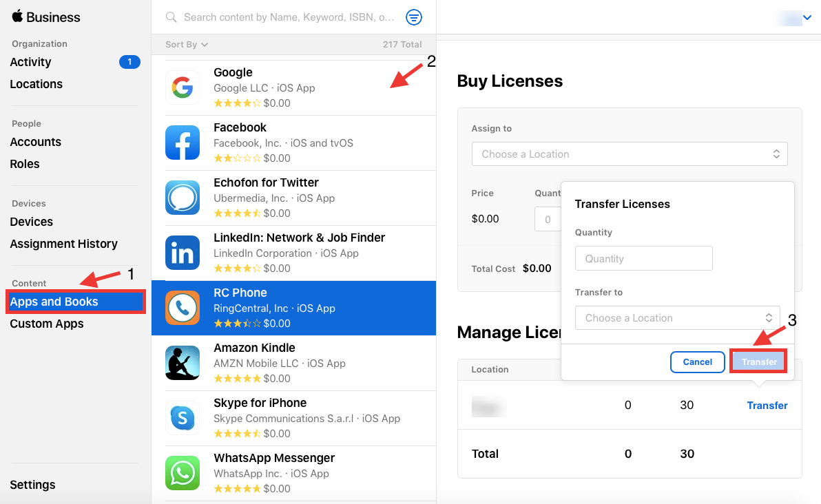Viewport: 821px width, 504px height.
Task: Click the Echofon for Twitter app icon
Action: coord(183,198)
